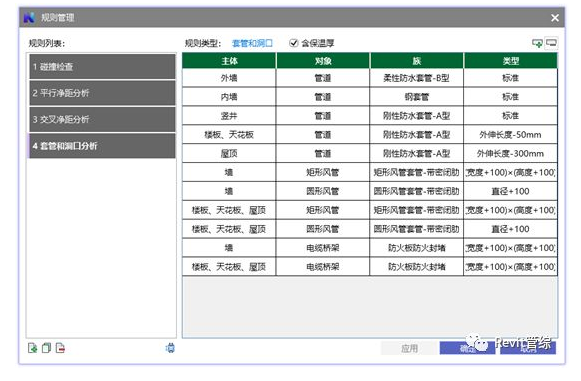
Task: Select the 1 碰撞检查 rule
Action: [102, 67]
